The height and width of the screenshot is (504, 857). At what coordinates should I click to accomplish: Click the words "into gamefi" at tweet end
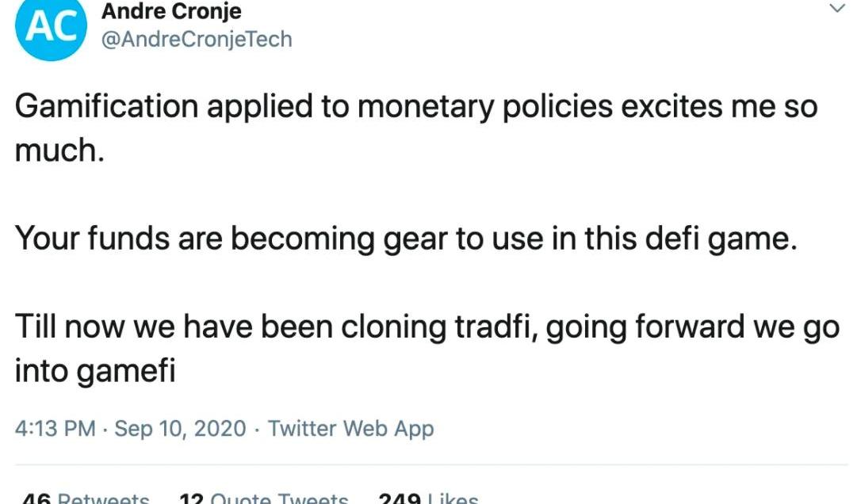[94, 368]
